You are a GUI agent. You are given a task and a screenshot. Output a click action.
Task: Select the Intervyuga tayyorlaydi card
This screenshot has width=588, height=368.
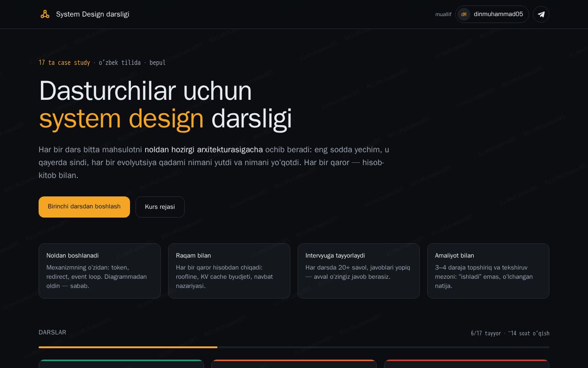tap(359, 271)
